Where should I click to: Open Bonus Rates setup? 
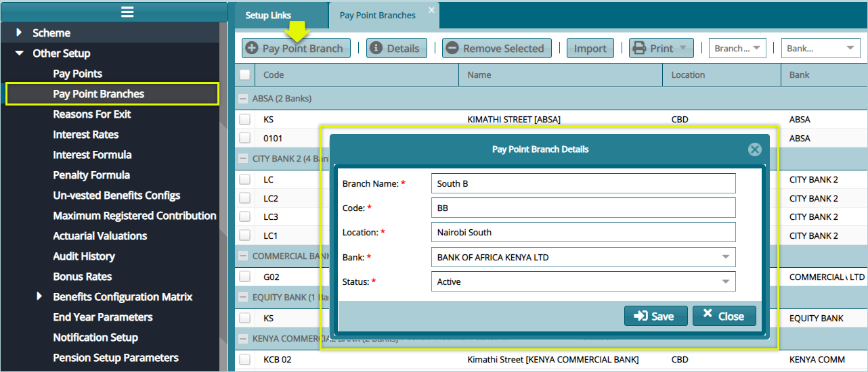point(83,277)
